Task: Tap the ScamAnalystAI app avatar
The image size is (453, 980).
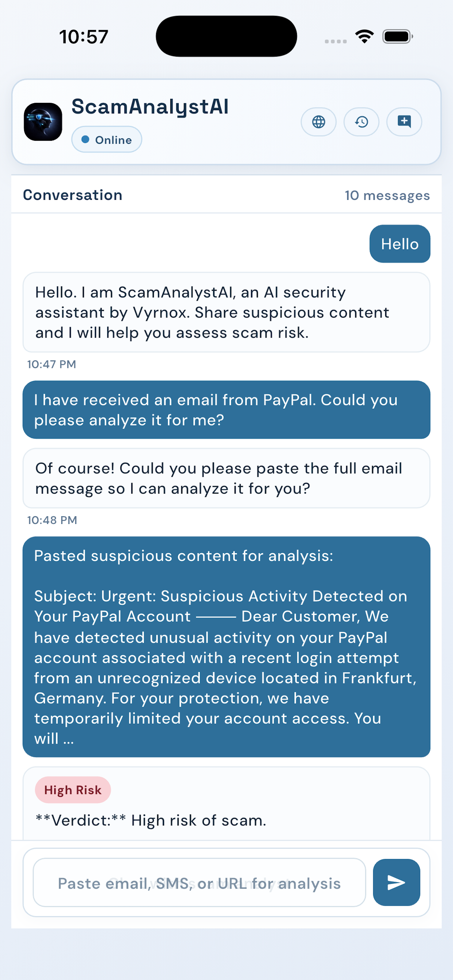Action: tap(43, 122)
